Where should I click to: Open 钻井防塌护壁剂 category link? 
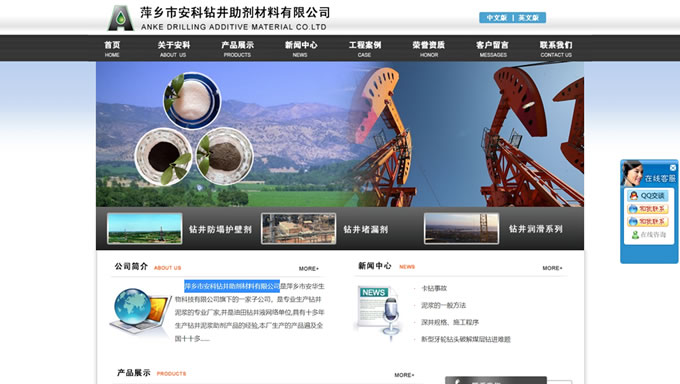[220, 229]
